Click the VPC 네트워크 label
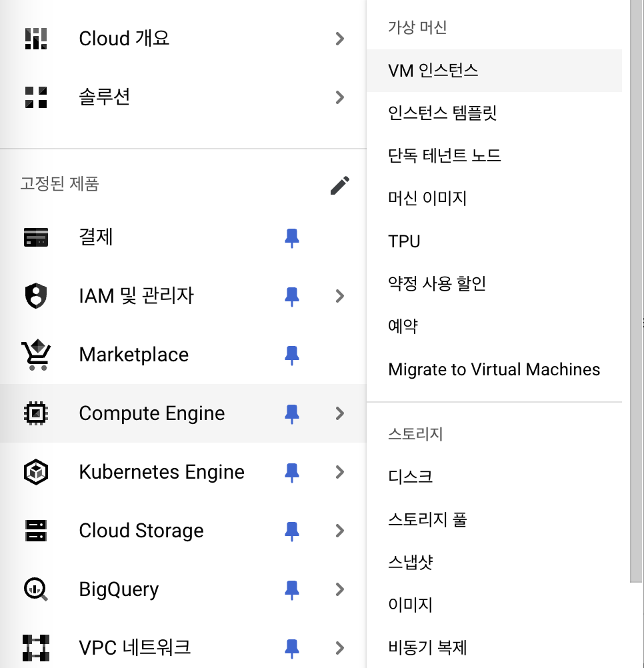This screenshot has height=668, width=644. (135, 647)
